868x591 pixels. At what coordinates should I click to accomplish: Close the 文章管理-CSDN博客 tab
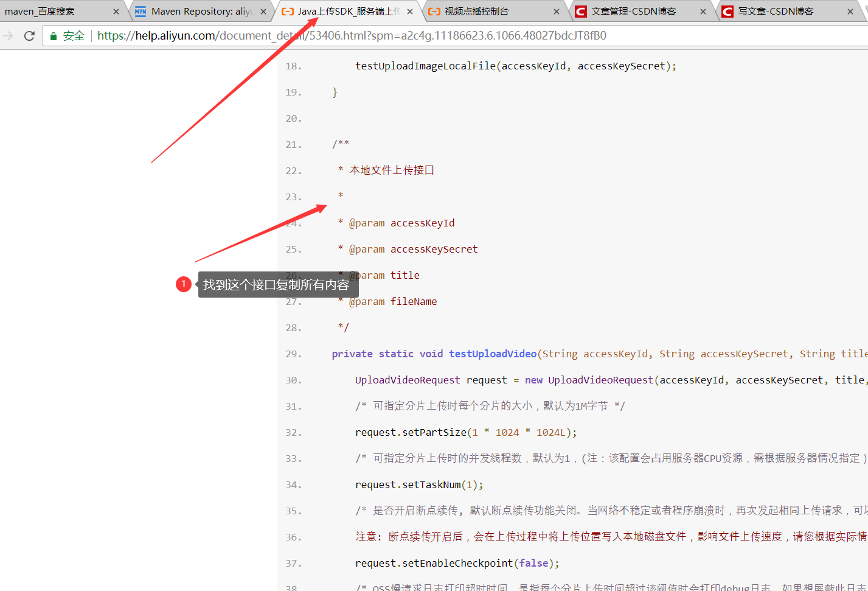(703, 12)
